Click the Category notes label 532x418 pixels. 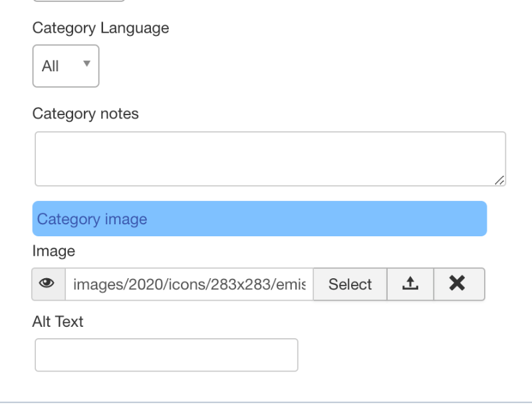coord(86,113)
